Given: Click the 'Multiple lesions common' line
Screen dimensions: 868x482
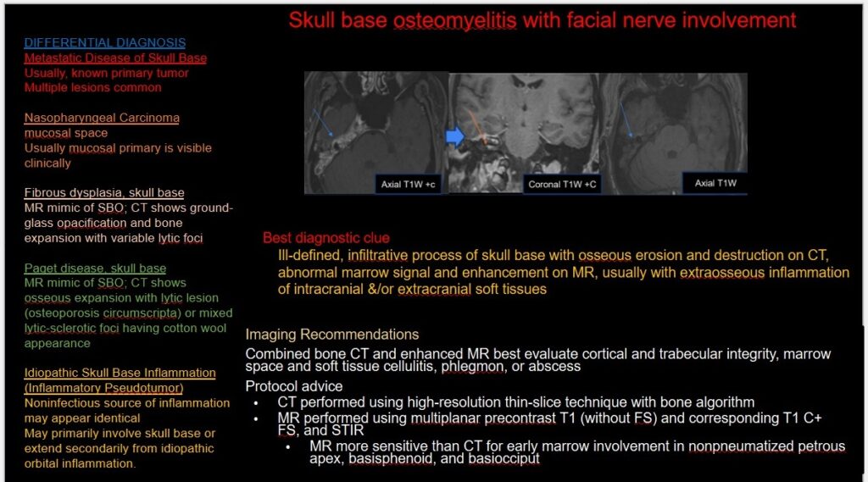Looking at the screenshot, I should coord(92,87).
